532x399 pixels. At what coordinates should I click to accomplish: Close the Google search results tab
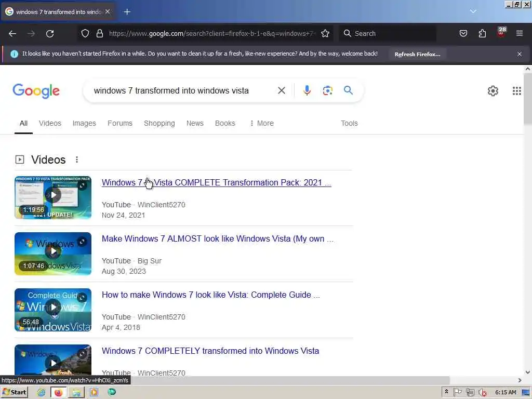[x=108, y=11]
